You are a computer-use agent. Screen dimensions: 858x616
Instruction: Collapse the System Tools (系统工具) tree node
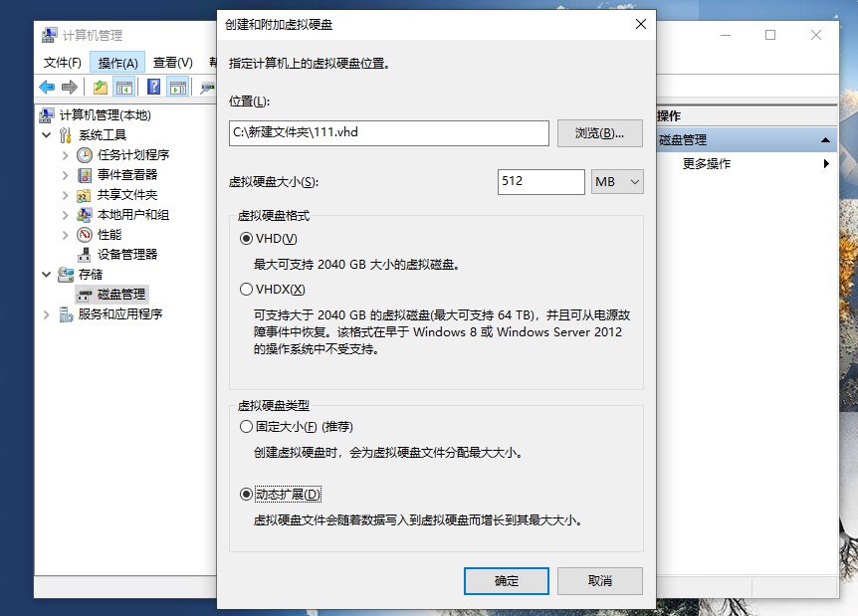[x=47, y=135]
